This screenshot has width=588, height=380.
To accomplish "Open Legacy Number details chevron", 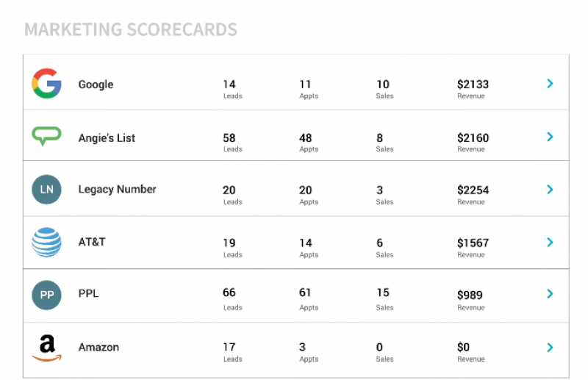I will [550, 189].
